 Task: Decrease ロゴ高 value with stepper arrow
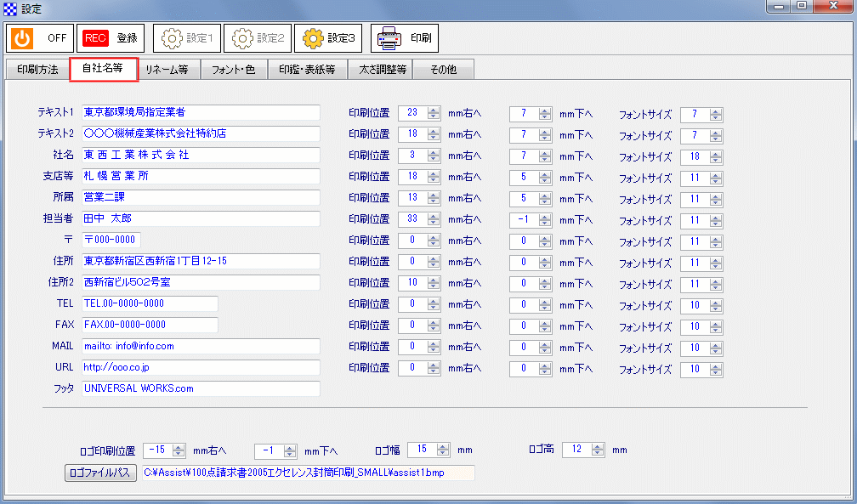tap(598, 453)
